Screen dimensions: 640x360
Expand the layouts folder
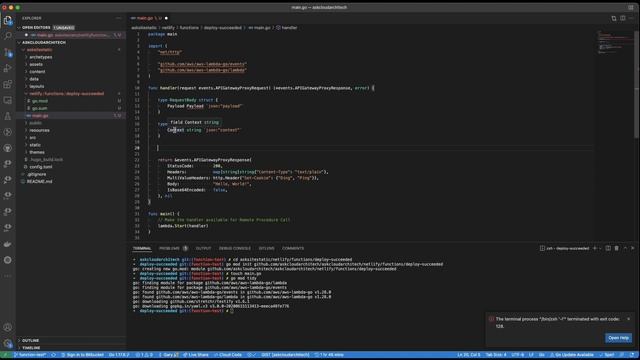37,87
